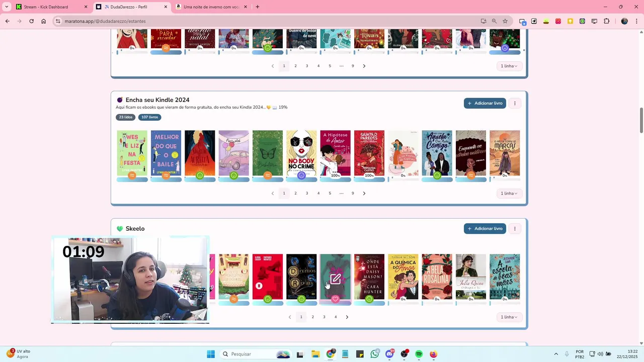Screen dimensions: 644x362
Task: Open the new tab search dropdown arrow
Action: click(x=6, y=7)
